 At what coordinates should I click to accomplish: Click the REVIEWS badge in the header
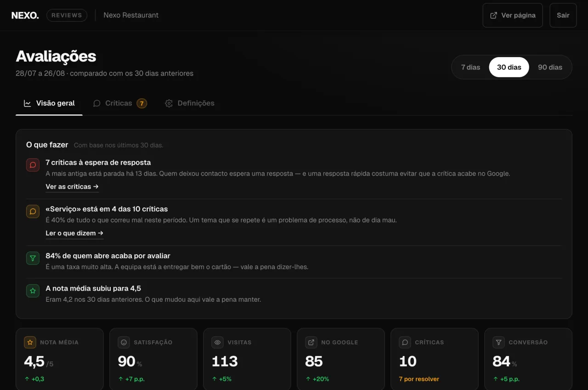point(67,15)
